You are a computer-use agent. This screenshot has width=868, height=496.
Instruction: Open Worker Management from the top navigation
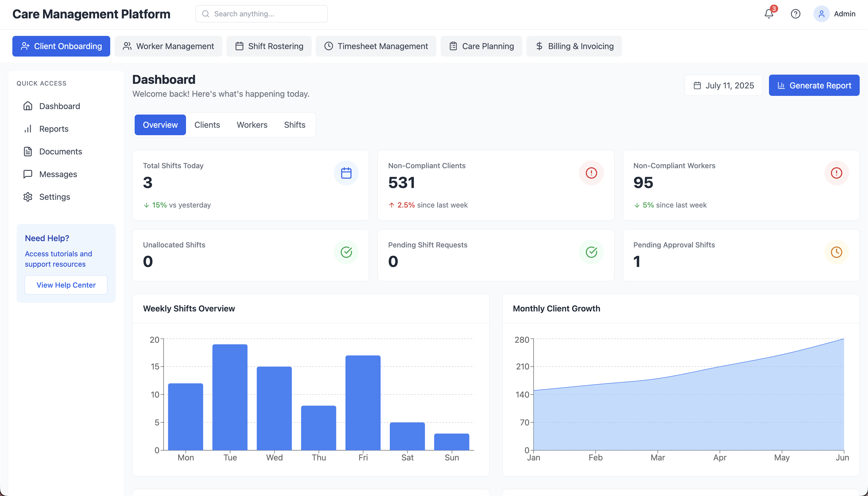pos(168,46)
